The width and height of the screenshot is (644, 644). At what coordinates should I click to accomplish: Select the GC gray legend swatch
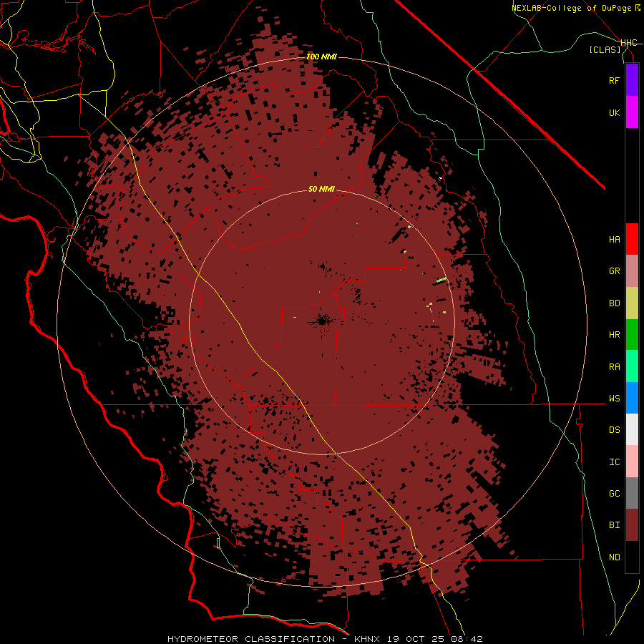click(632, 493)
